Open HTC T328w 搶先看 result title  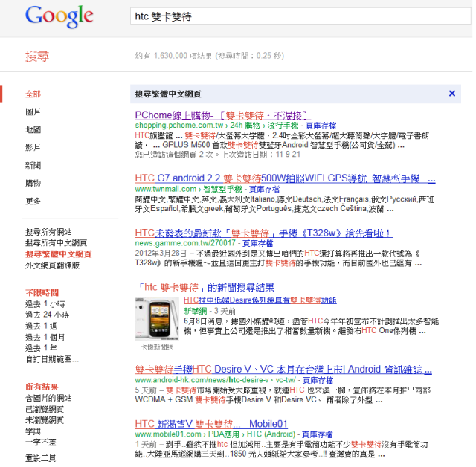[x=263, y=233]
